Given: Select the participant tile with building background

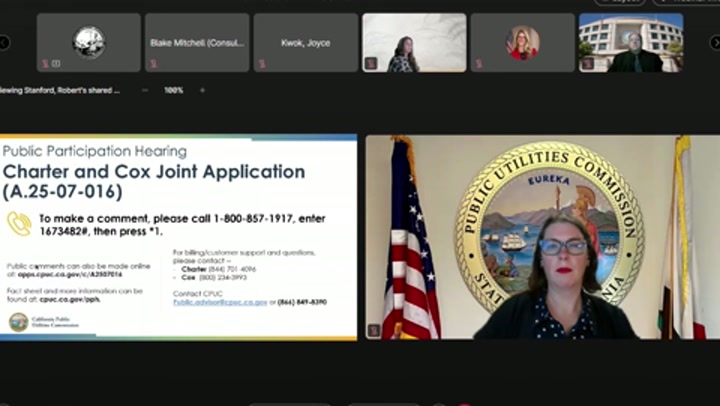Looking at the screenshot, I should [631, 42].
